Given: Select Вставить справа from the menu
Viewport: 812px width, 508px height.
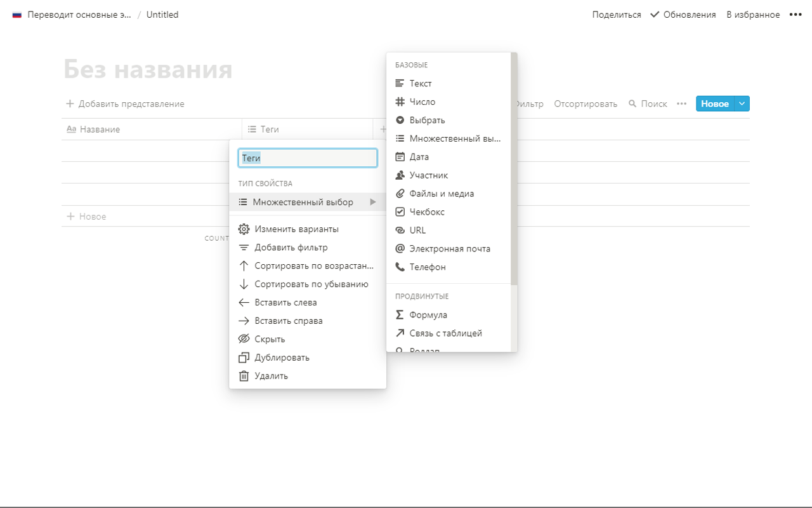Looking at the screenshot, I should 288,321.
